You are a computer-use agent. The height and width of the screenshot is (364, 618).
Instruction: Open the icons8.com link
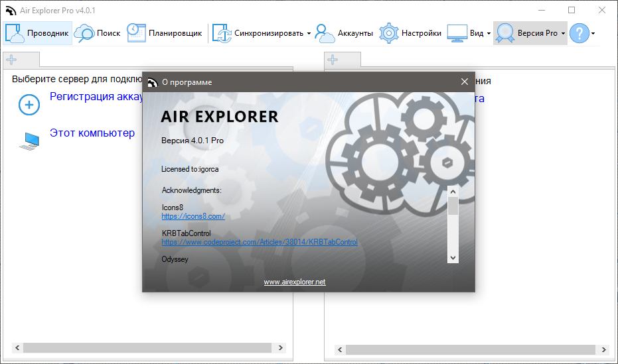click(x=193, y=216)
